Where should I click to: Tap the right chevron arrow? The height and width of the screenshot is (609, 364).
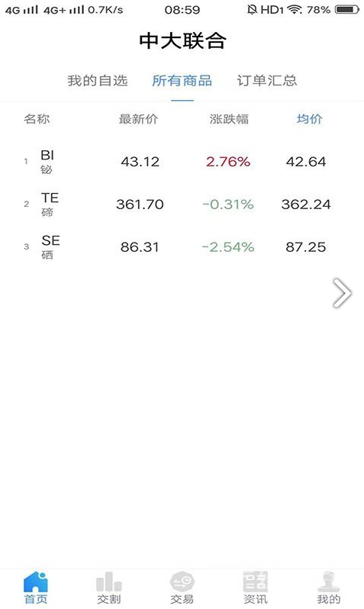click(x=342, y=293)
